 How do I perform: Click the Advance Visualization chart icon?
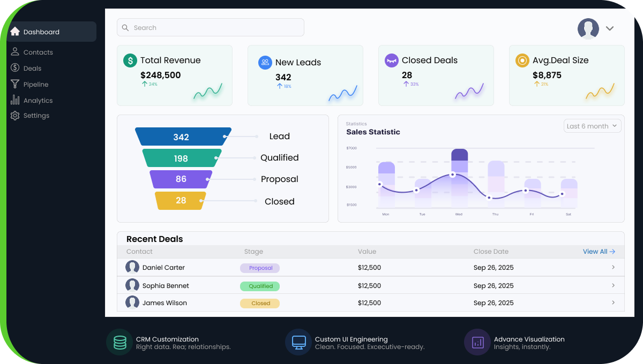[477, 342]
